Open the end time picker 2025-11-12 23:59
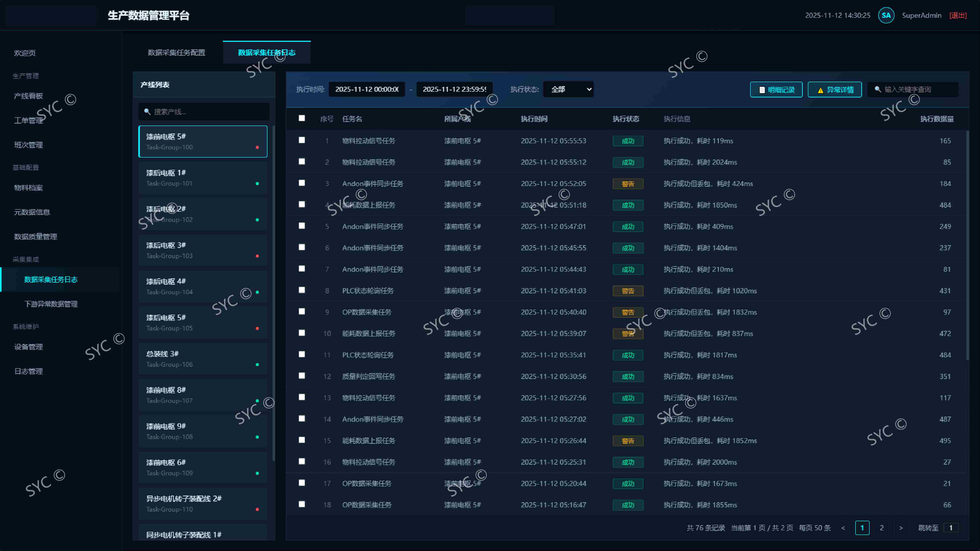Image resolution: width=980 pixels, height=551 pixels. coord(454,89)
